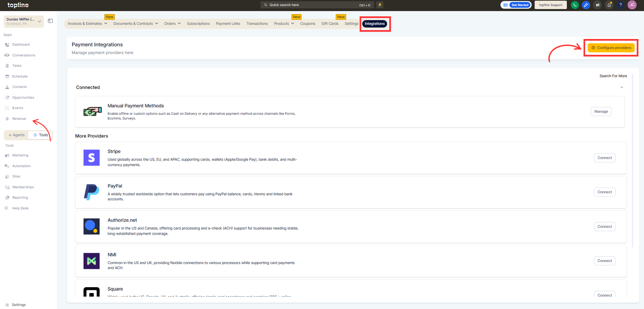Click the Configure providers button
Screen dimensions: 644x309
(x=611, y=48)
